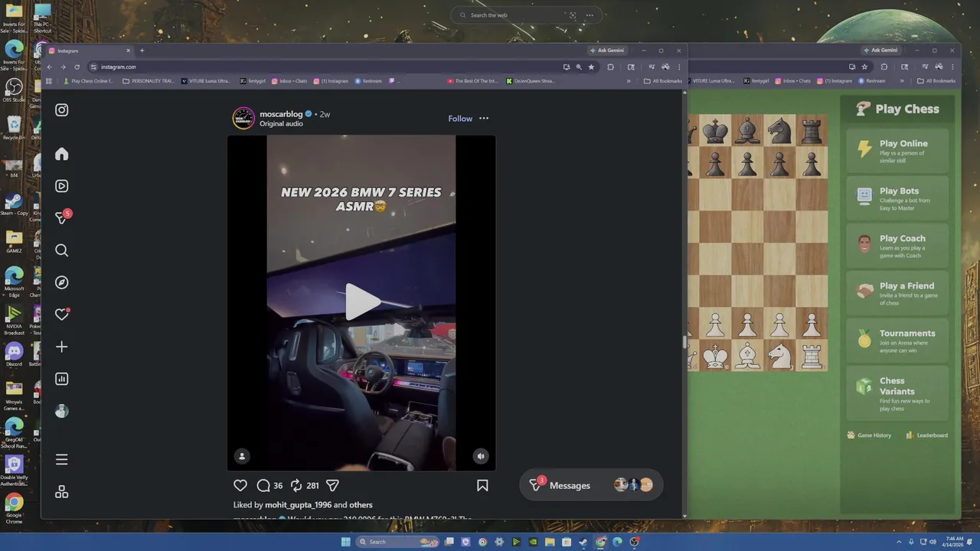Save the post with the bookmark icon
The width and height of the screenshot is (980, 551).
pyautogui.click(x=482, y=485)
